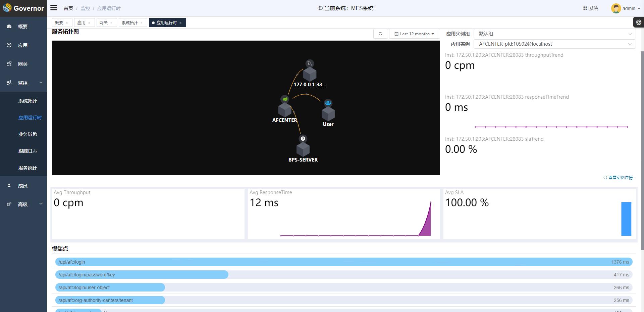Open the settings gear on right edge
This screenshot has height=312, width=644.
[x=638, y=22]
